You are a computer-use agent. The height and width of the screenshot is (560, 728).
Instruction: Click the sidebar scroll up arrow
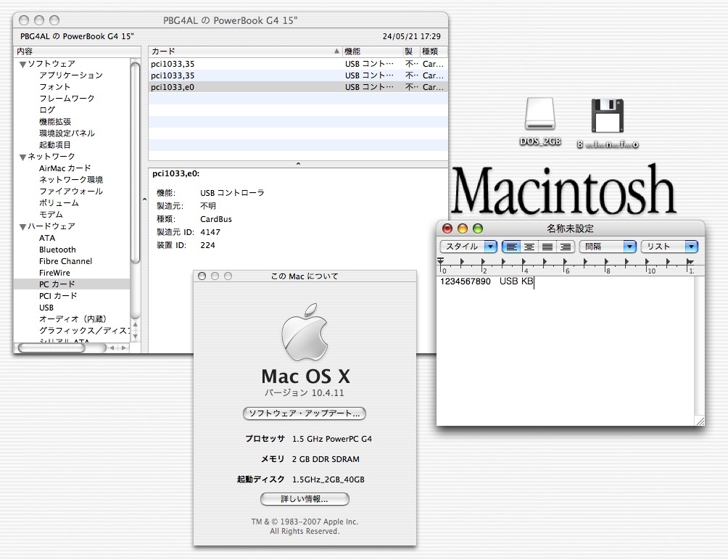click(x=135, y=324)
